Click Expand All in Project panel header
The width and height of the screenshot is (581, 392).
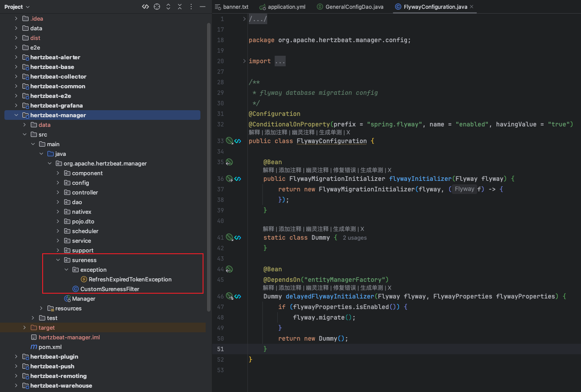tap(168, 7)
